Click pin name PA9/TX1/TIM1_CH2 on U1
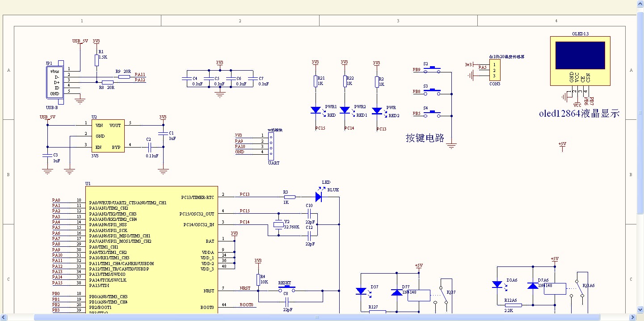 click(x=108, y=252)
